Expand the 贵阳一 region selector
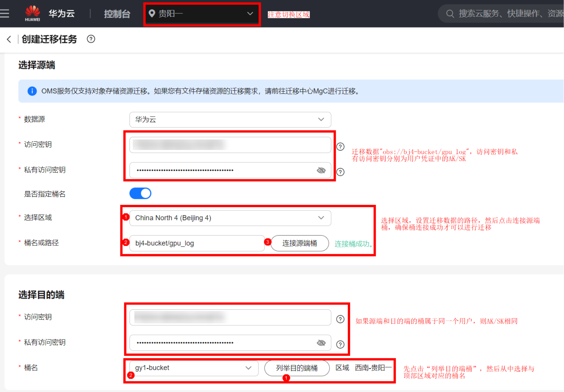564x392 pixels. click(202, 14)
